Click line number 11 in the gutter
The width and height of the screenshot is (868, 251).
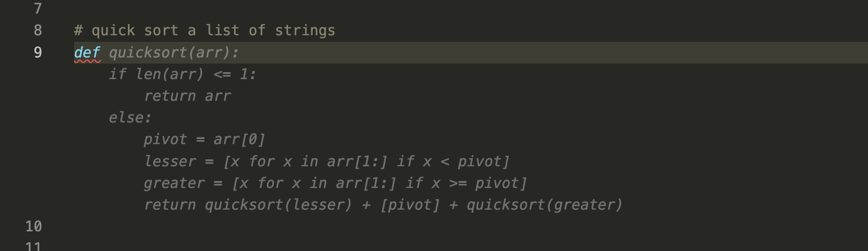pyautogui.click(x=34, y=246)
